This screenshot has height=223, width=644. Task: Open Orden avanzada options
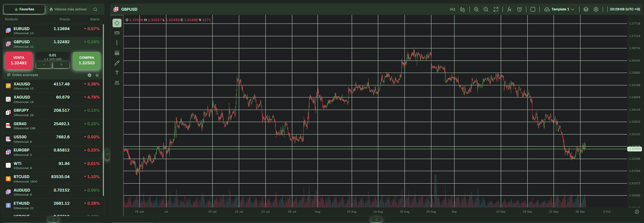coord(22,75)
